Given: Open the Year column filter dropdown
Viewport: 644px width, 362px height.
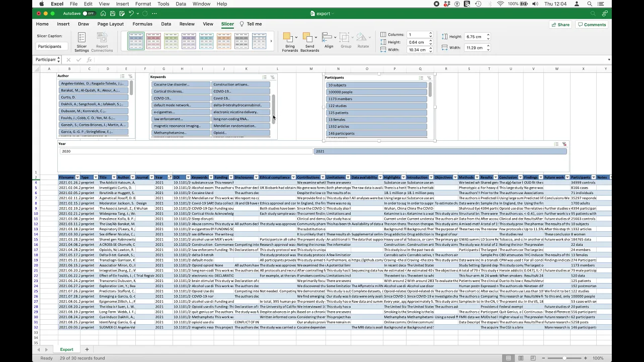Looking at the screenshot, I should click(x=170, y=177).
